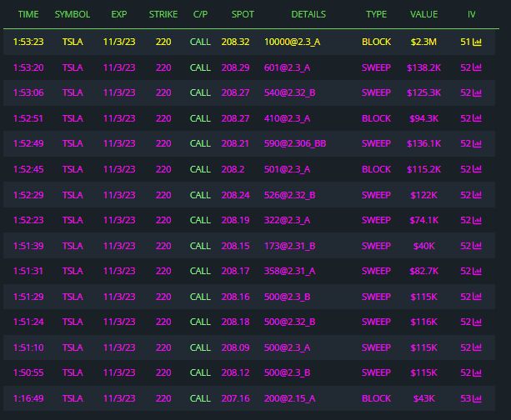Open IV chart icon in the 1:51:24 row
Image resolution: width=511 pixels, height=420 pixels.
click(x=477, y=322)
